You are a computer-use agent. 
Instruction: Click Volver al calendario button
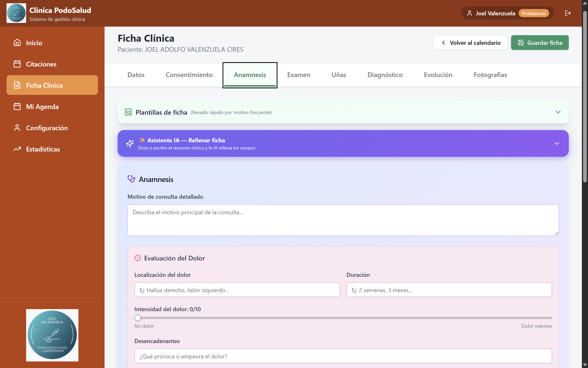point(470,43)
